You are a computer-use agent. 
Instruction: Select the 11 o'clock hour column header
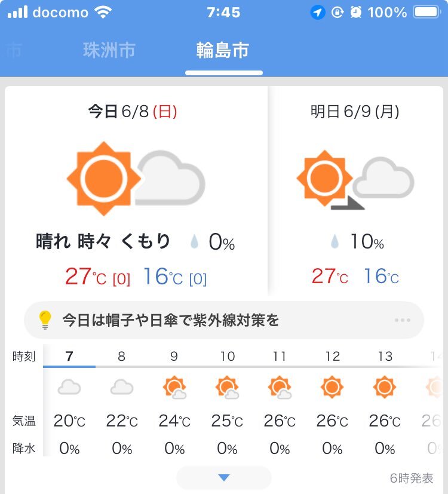tap(280, 357)
